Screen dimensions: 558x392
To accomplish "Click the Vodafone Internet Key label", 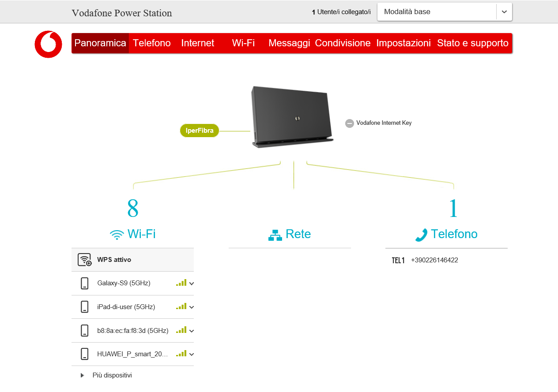I will coord(384,123).
